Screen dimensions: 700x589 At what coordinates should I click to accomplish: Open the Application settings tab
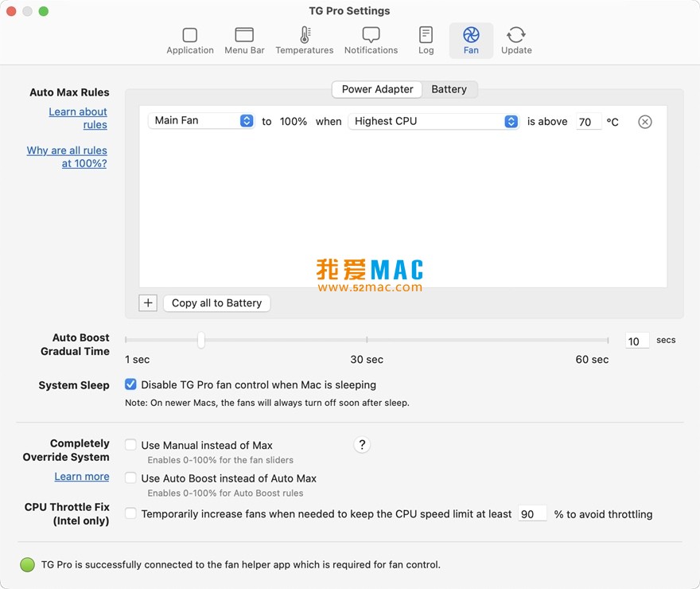click(190, 41)
